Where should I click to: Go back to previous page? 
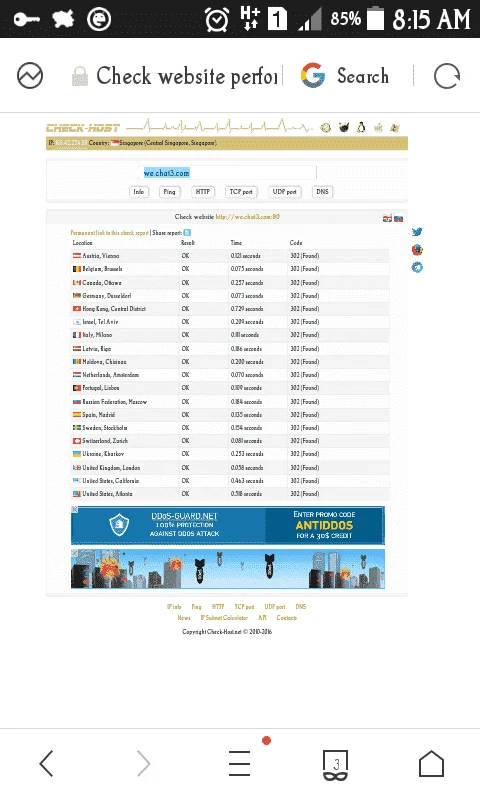pos(46,763)
